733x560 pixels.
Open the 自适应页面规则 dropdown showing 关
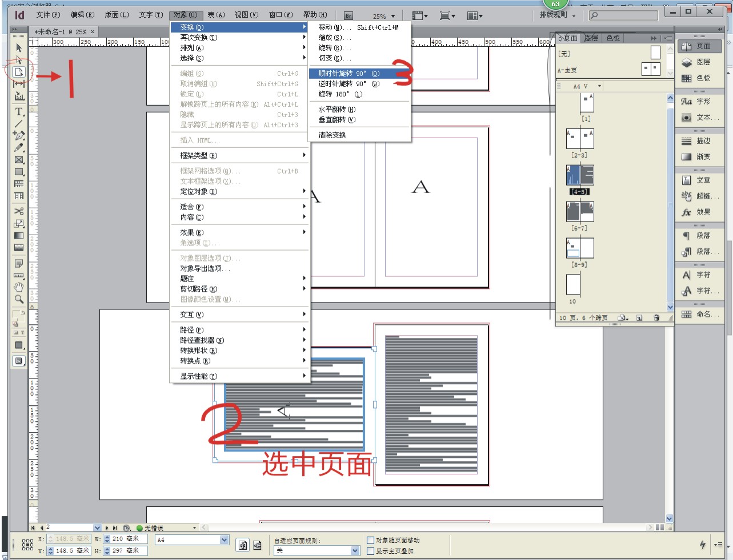[355, 551]
